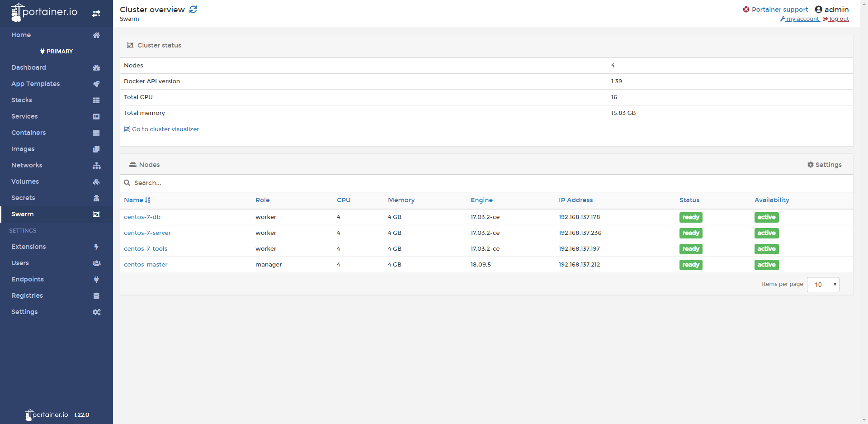868x424 pixels.
Task: Sort nodes by IP Address column
Action: (x=576, y=200)
